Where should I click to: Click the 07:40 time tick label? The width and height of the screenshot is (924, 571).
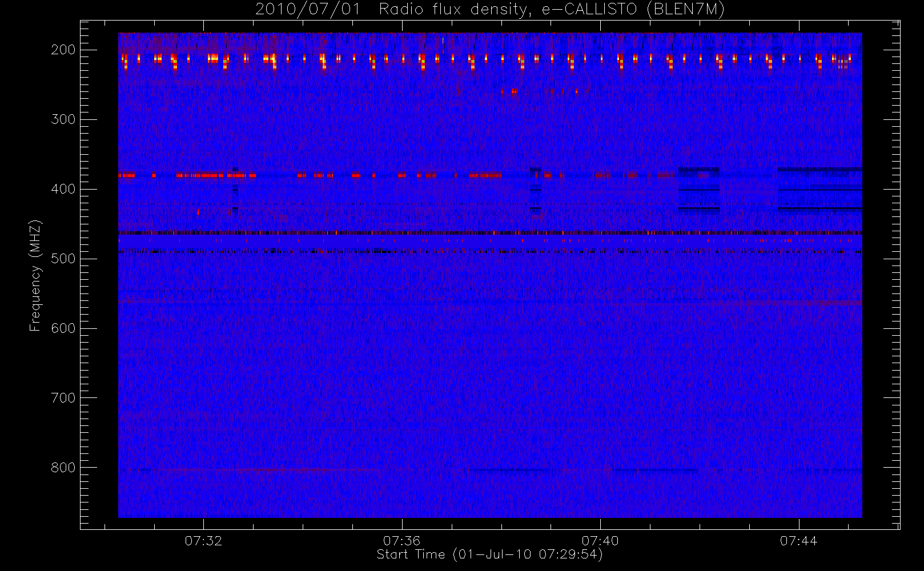tap(600, 541)
